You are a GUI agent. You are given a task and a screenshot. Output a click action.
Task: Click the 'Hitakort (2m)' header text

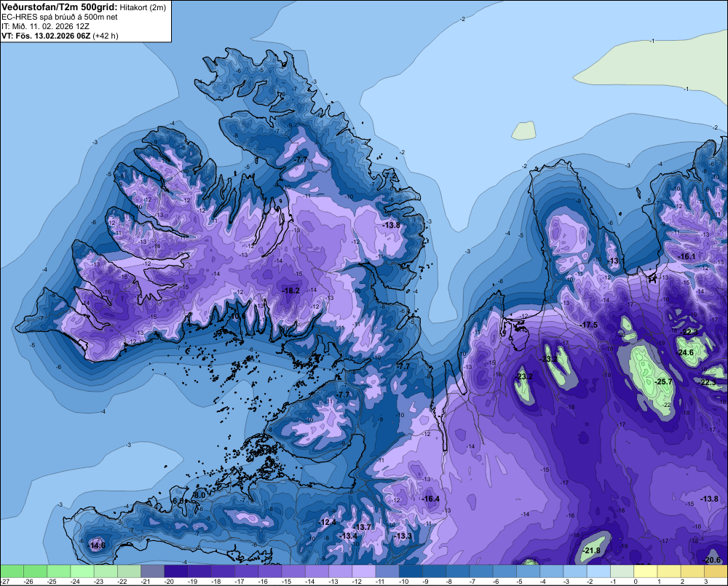143,7
